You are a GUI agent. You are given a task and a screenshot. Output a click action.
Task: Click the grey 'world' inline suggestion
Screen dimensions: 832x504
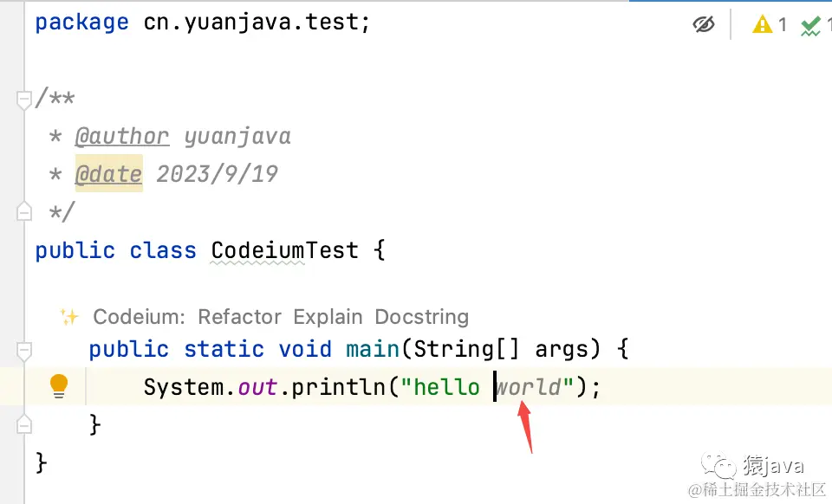point(530,386)
